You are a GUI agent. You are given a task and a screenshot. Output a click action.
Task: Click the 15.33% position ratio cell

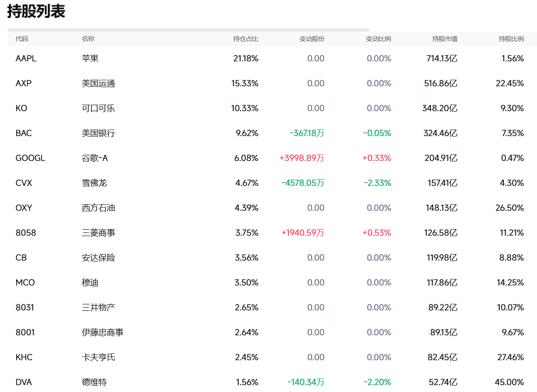tap(245, 83)
